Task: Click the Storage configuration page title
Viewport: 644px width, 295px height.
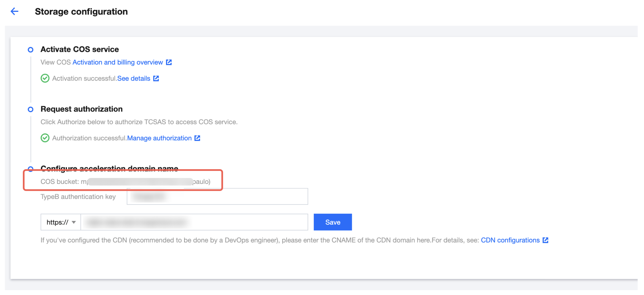Action: point(81,12)
